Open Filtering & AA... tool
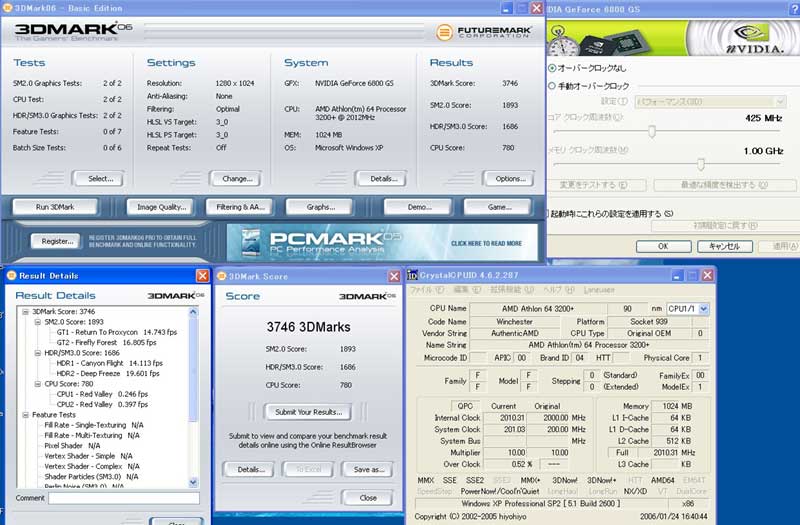 point(240,207)
